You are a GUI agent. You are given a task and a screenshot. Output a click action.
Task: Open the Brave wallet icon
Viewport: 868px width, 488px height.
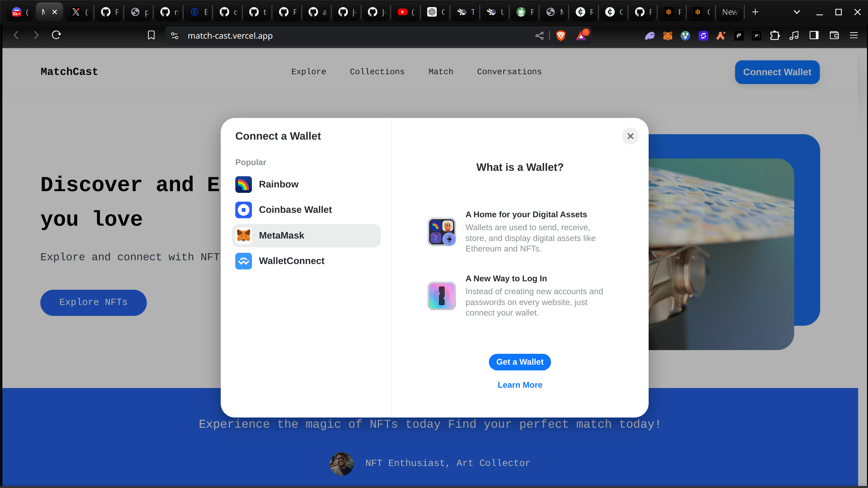coord(834,35)
